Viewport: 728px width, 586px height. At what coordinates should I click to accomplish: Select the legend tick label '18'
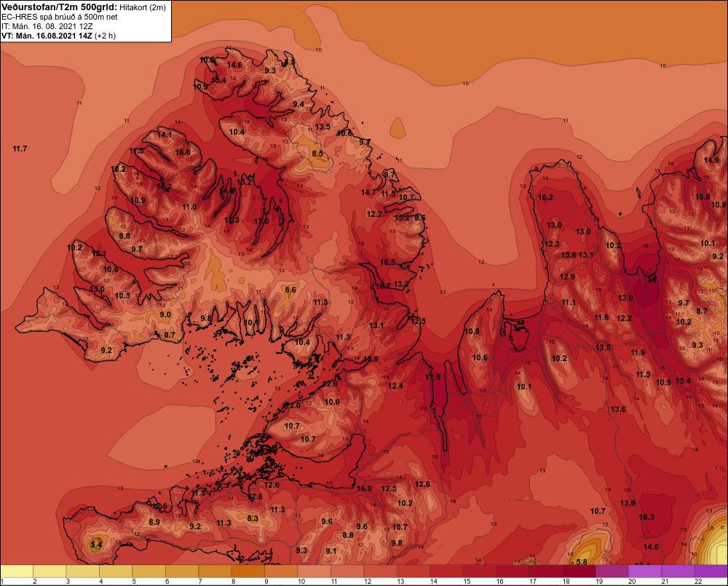(566, 582)
